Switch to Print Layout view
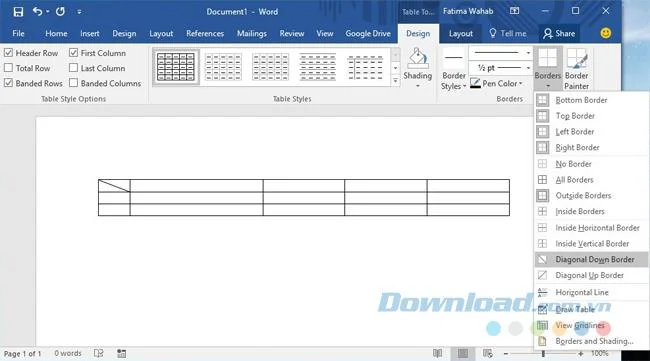Viewport: 650px width, 361px height. tap(463, 353)
